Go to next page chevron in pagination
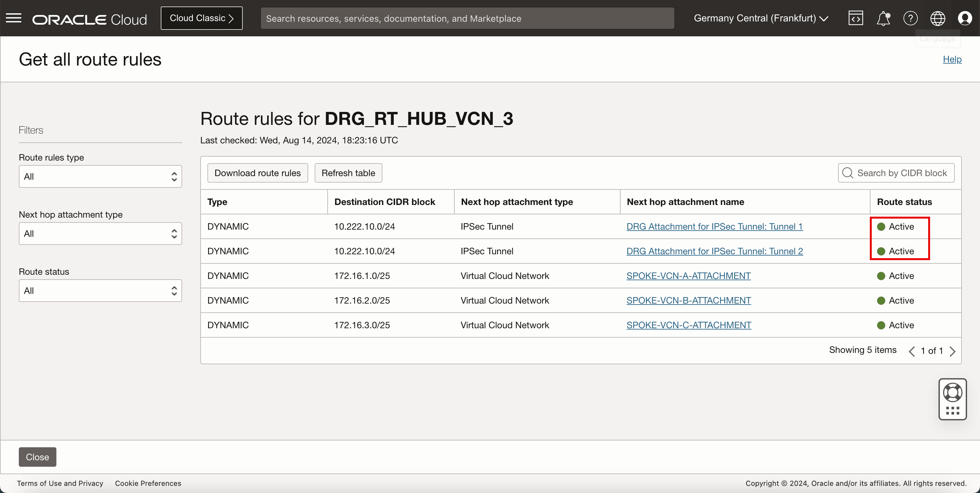Viewport: 980px width, 493px height. [952, 351]
